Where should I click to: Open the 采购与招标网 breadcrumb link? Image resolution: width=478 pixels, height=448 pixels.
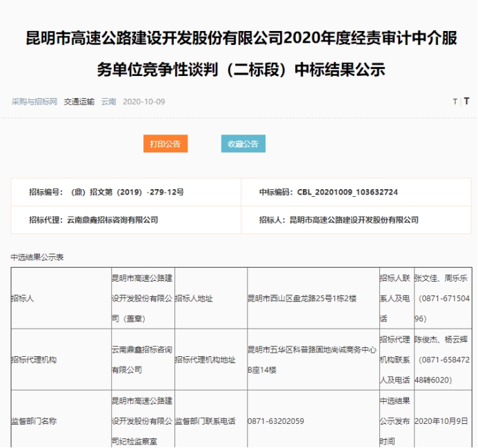(x=34, y=101)
